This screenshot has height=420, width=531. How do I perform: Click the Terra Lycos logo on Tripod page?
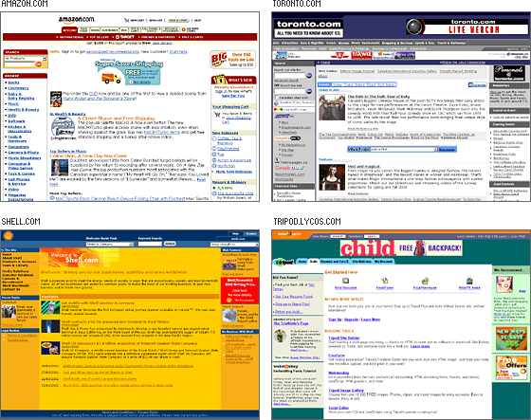coord(289,234)
